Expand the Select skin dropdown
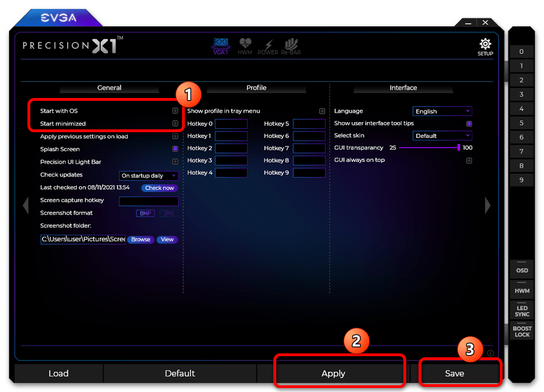 click(x=442, y=136)
